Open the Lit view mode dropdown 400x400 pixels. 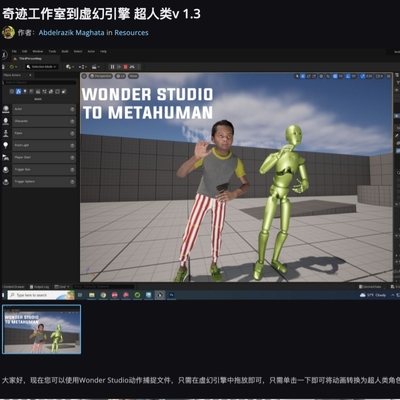120,76
